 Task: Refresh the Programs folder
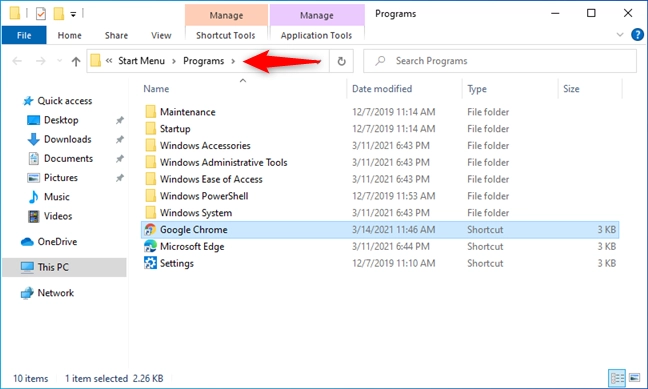[341, 61]
